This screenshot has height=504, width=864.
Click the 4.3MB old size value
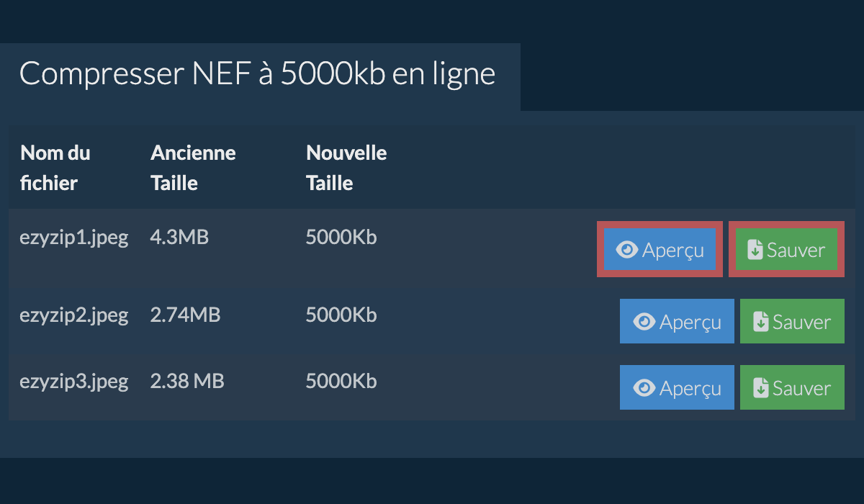179,238
